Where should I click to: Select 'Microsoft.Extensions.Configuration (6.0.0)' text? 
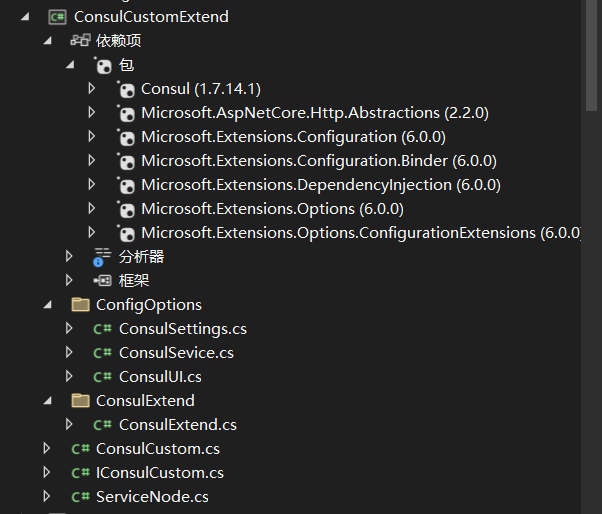293,137
